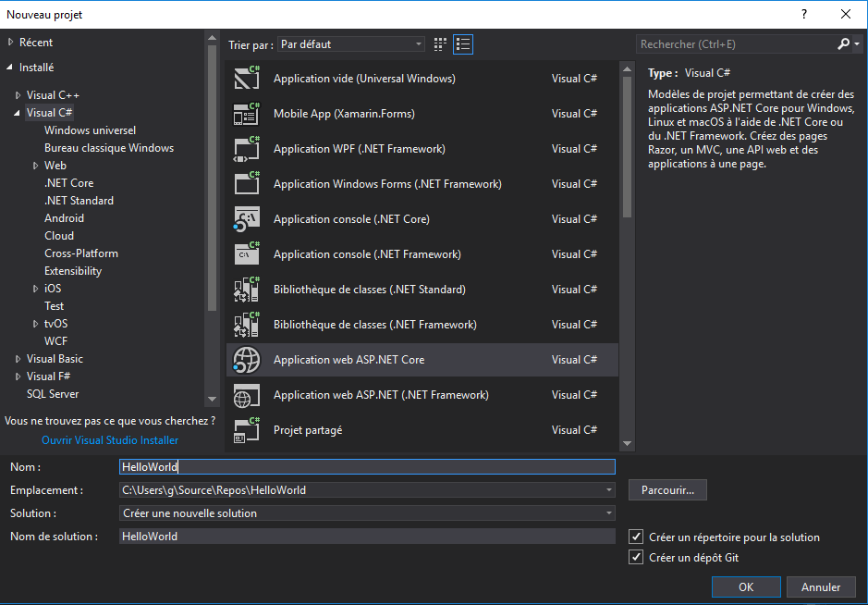The height and width of the screenshot is (605, 868).
Task: Select Windows universel category
Action: [90, 130]
